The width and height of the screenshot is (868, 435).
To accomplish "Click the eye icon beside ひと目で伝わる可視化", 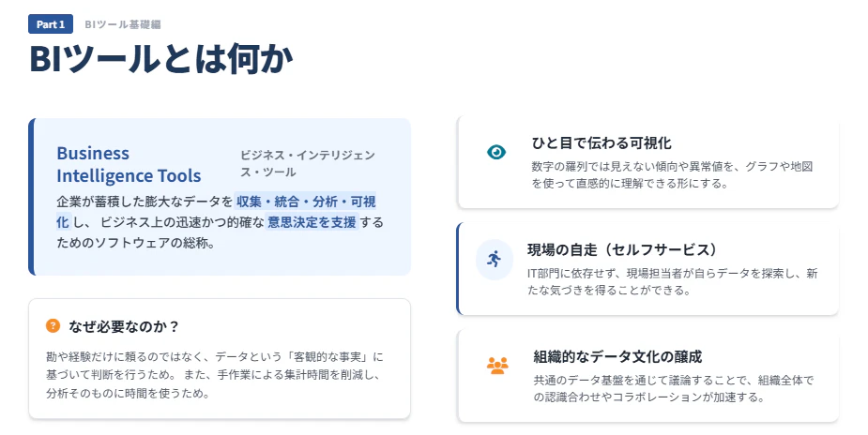I will point(496,152).
